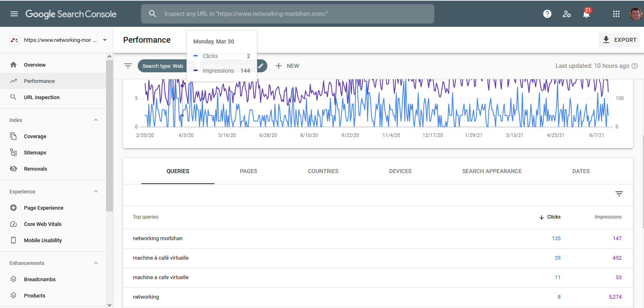Open the property selector dropdown arrow
The width and height of the screenshot is (644, 308).
105,40
